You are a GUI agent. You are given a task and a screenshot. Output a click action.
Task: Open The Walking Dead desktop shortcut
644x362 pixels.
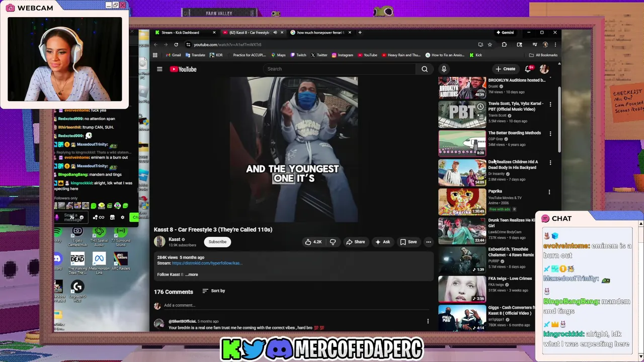(77, 264)
